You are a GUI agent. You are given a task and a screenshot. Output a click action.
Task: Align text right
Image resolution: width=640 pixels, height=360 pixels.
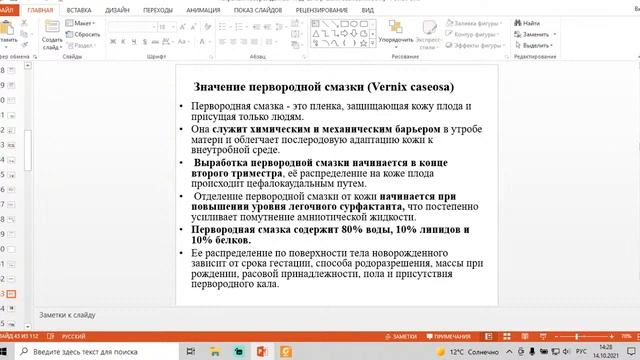pyautogui.click(x=244, y=42)
